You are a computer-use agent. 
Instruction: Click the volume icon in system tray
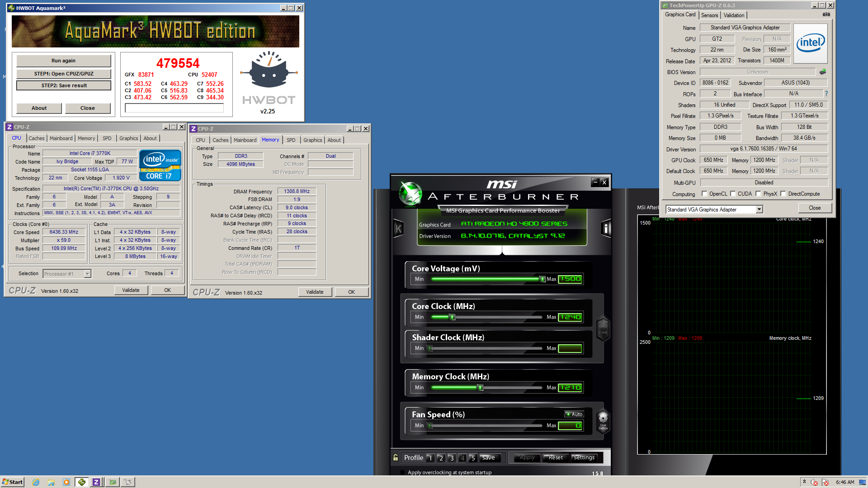(814, 482)
